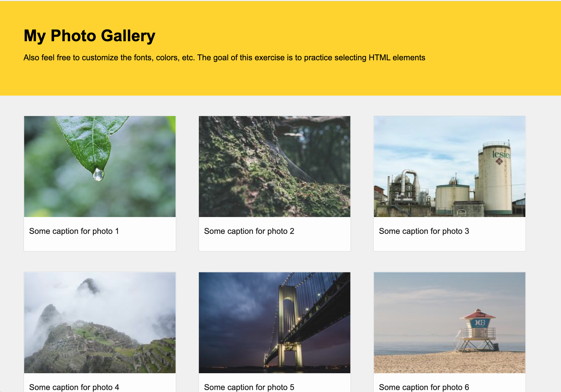
Task: Click caption text for photo 4
Action: point(74,387)
